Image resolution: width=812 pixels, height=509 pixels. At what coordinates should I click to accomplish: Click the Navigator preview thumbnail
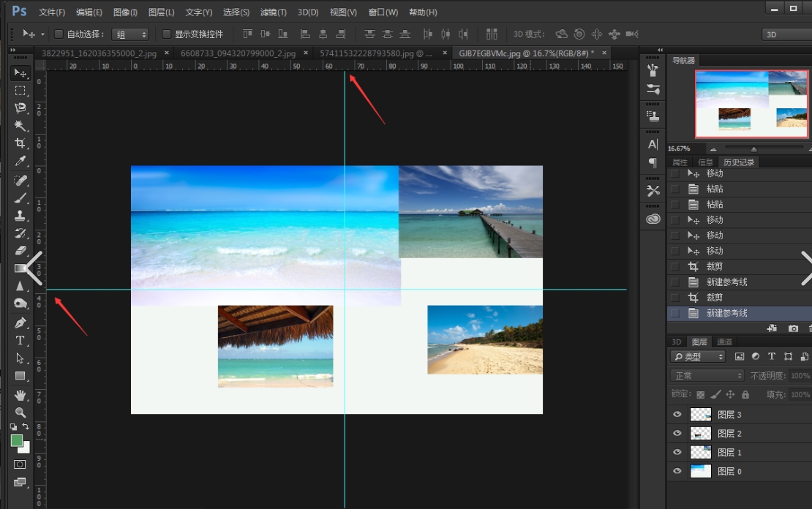[x=751, y=104]
